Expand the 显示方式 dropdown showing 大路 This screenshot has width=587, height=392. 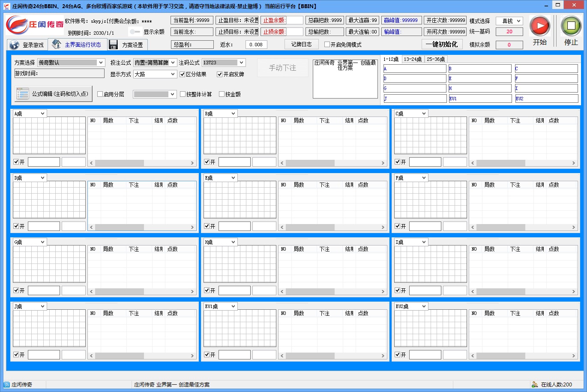pyautogui.click(x=155, y=74)
